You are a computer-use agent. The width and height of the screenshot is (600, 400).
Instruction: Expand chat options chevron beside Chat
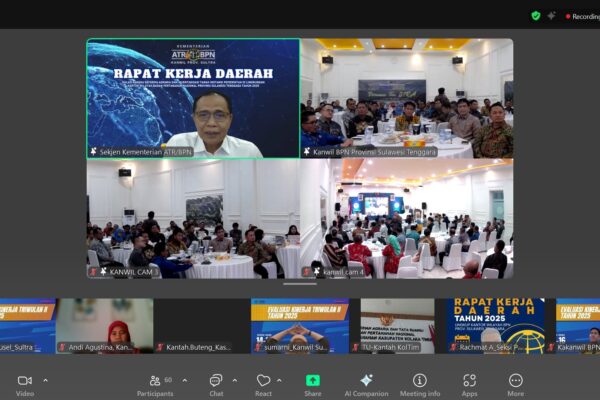235,380
